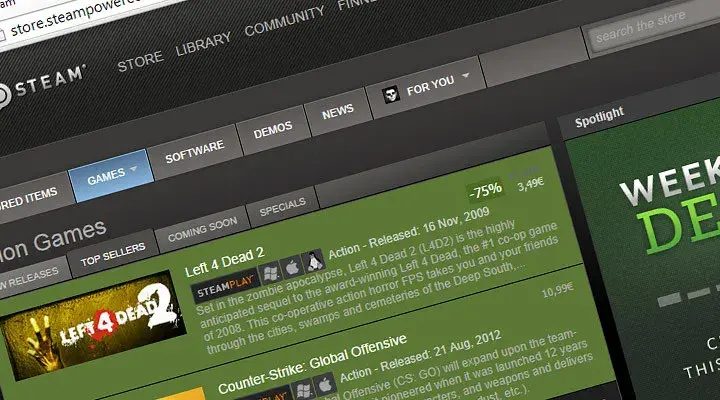Click 'Action - Released: 21 Aug, 2012' text
Image resolution: width=720 pixels, height=400 pixels.
tap(420, 357)
